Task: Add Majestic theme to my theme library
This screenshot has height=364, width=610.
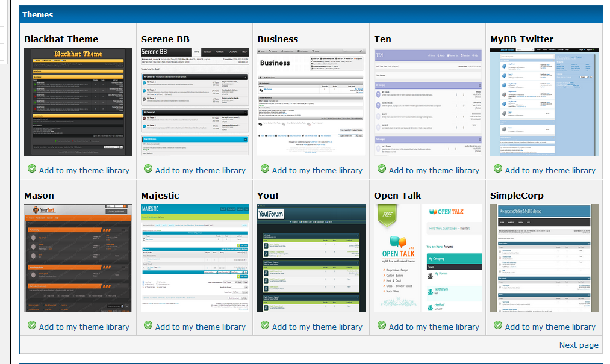Action: pyautogui.click(x=201, y=327)
